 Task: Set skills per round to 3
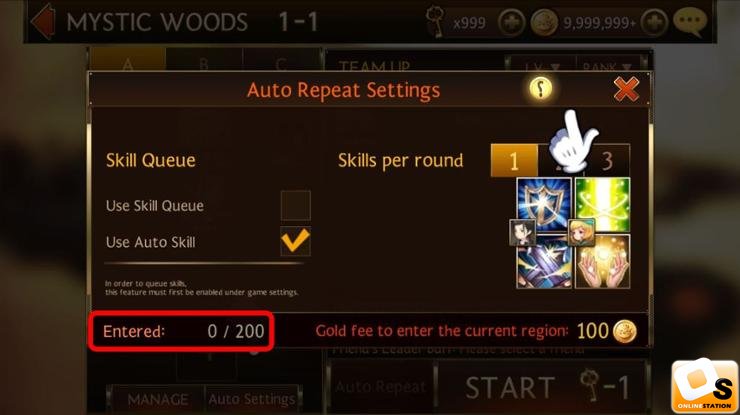tap(607, 161)
